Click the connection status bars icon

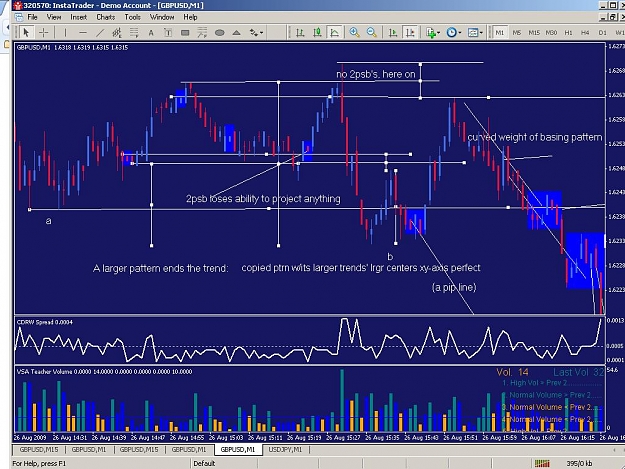(542, 463)
